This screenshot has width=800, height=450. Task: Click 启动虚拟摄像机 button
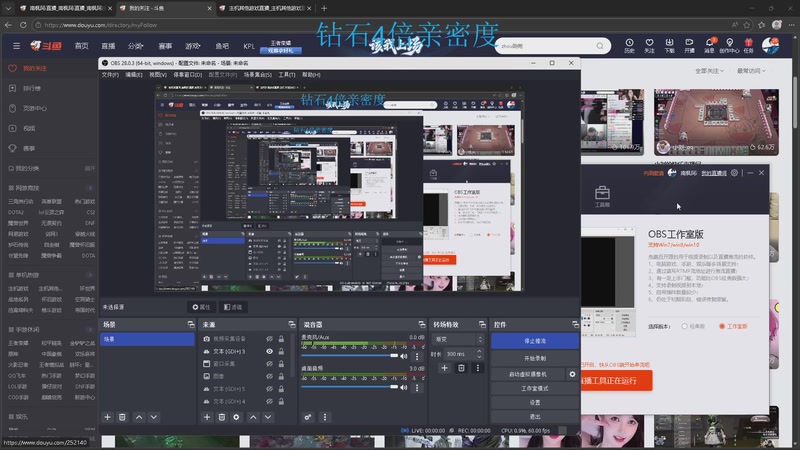pos(528,374)
